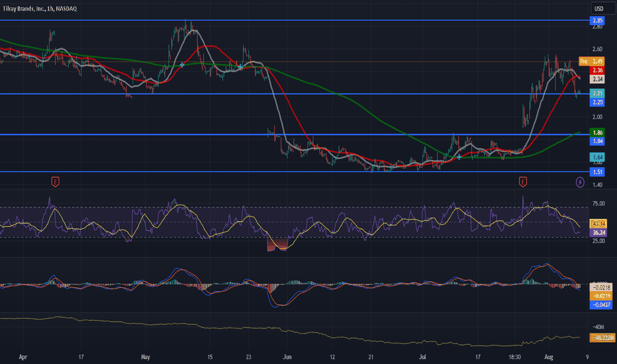Click the Jun date on time axis
The width and height of the screenshot is (617, 364).
[x=287, y=357]
